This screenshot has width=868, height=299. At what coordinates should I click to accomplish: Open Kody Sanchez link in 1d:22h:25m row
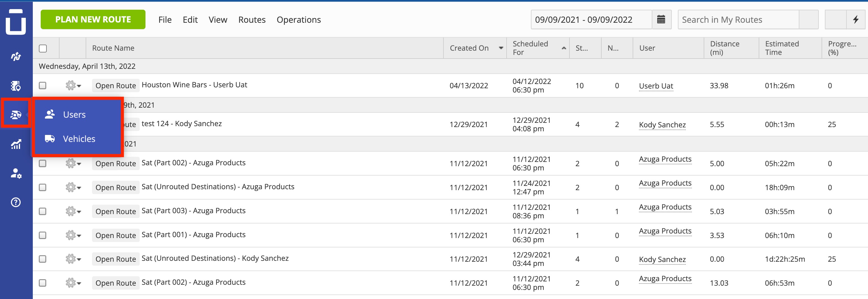click(x=662, y=259)
